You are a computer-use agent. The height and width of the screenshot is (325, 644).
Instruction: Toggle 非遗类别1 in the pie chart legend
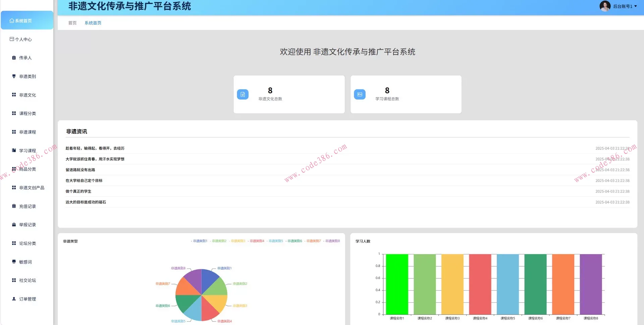click(200, 240)
